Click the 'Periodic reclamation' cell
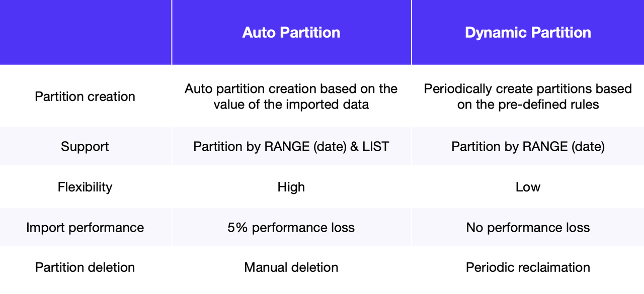Viewport: 644px width, 294px height. pos(528,267)
